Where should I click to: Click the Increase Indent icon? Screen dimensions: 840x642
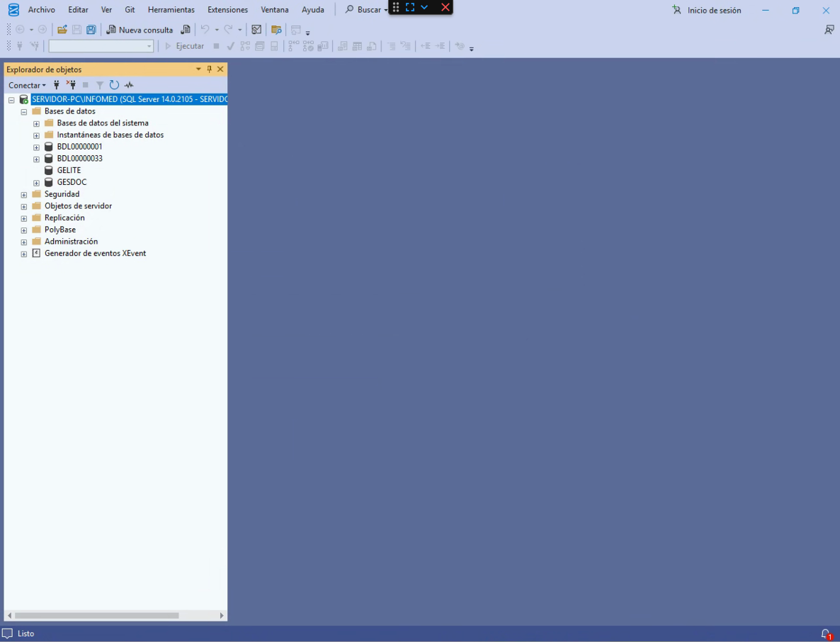coord(440,46)
